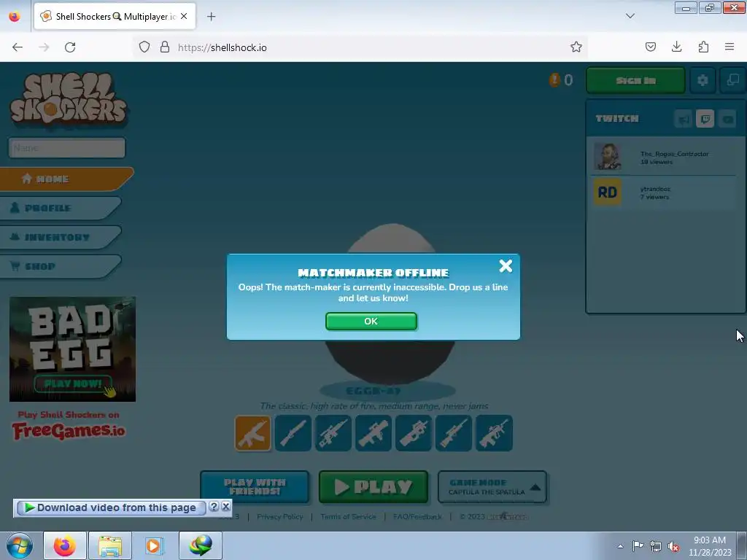Pick the sixth weapon icon in the row
The width and height of the screenshot is (747, 560).
pyautogui.click(x=454, y=433)
